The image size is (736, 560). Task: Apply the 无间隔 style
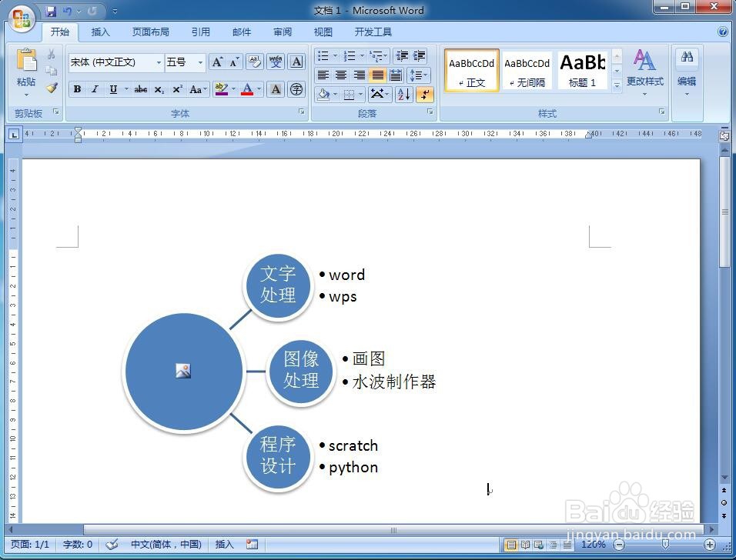coord(527,70)
